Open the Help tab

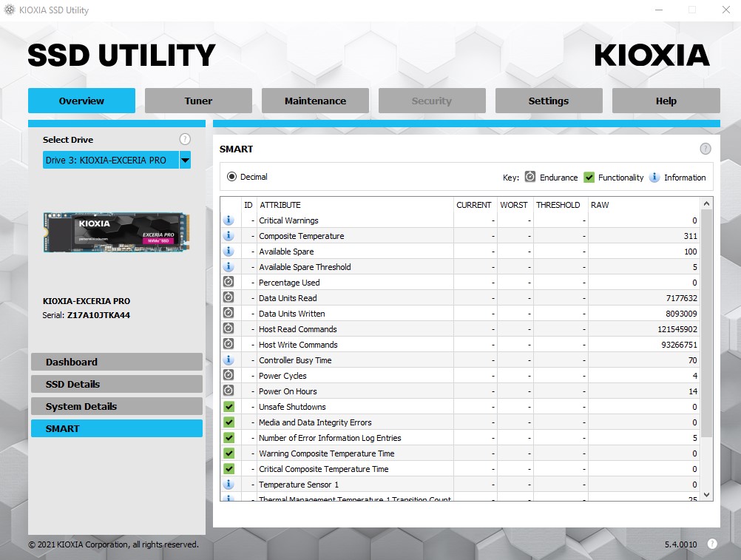[666, 101]
